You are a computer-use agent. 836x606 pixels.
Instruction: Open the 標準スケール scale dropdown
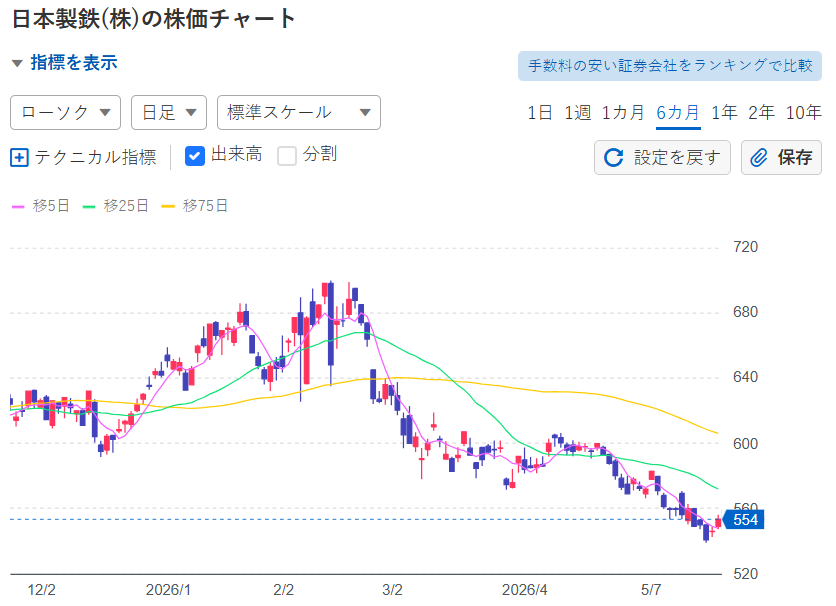pos(299,112)
